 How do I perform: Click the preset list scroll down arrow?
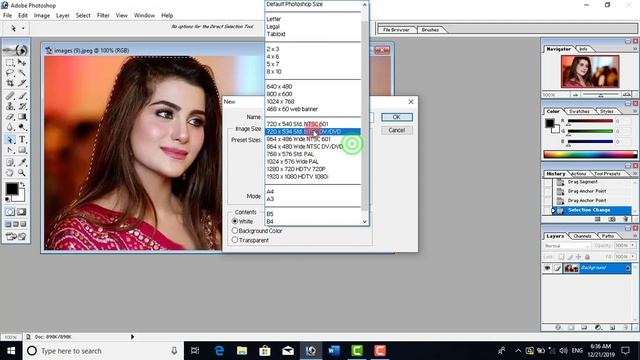click(x=364, y=222)
